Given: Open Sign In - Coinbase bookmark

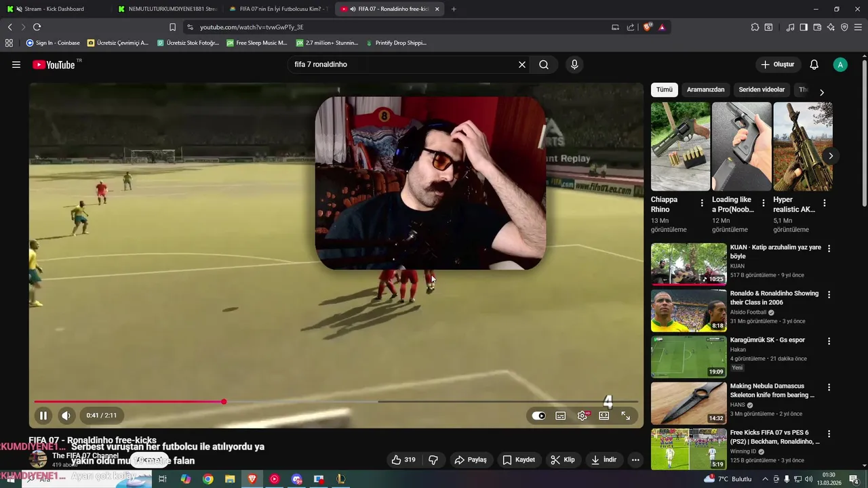Looking at the screenshot, I should [53, 43].
